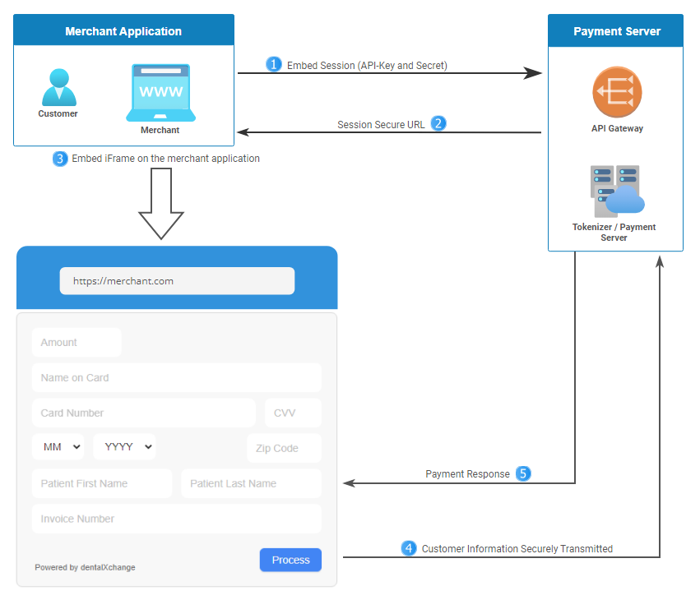Focus the Card Number field

pos(144,413)
